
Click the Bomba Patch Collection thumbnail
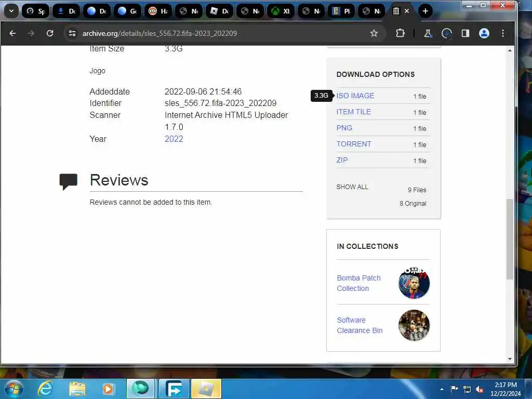(x=414, y=283)
